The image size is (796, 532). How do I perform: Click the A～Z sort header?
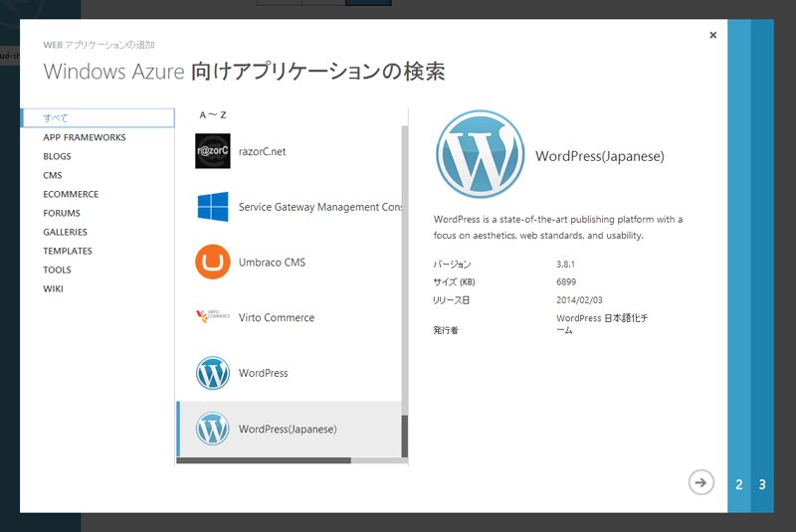pyautogui.click(x=213, y=115)
